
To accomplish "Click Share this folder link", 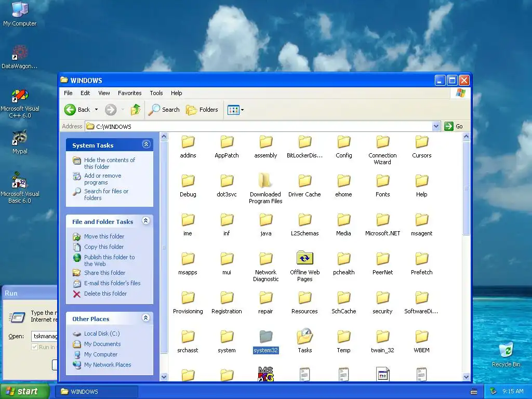I will [104, 273].
